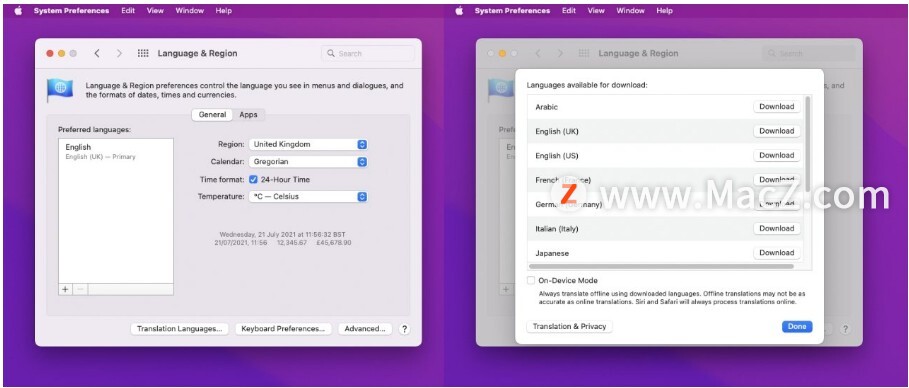Select the Arabic row in download list
Viewport: 909px width, 388px height.
pyautogui.click(x=666, y=107)
